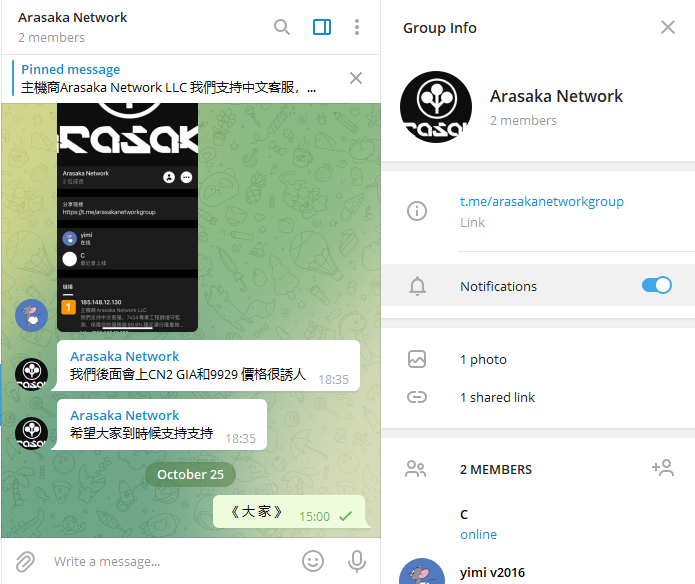695x584 pixels.
Task: Click sender name above the 希望大家 message
Action: pos(125,416)
